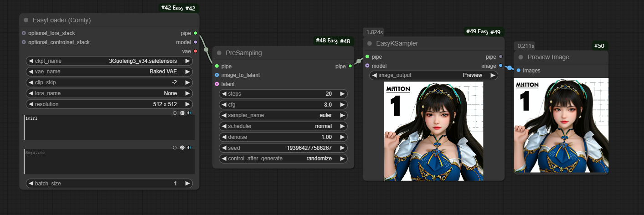644x215 pixels.
Task: Increase steps value with right arrow
Action: pos(342,94)
